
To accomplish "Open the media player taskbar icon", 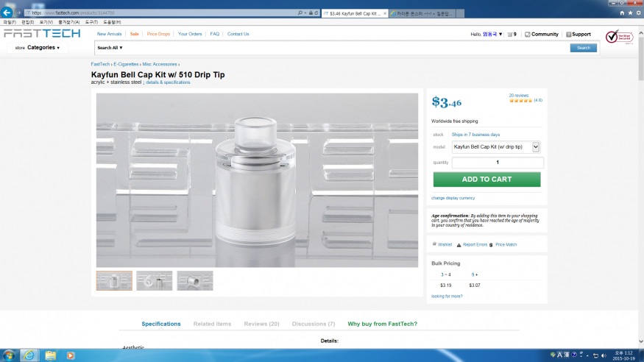I will point(70,355).
